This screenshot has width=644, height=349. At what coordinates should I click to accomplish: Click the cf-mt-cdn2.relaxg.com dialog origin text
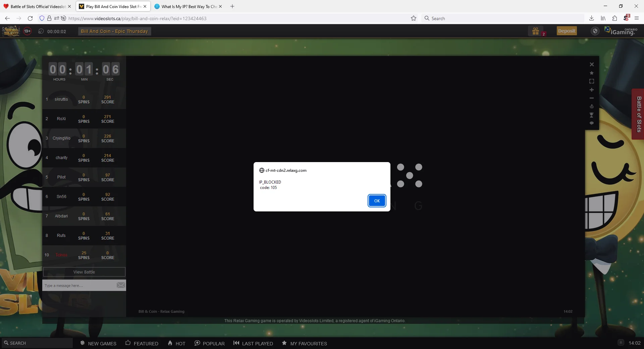pyautogui.click(x=286, y=170)
